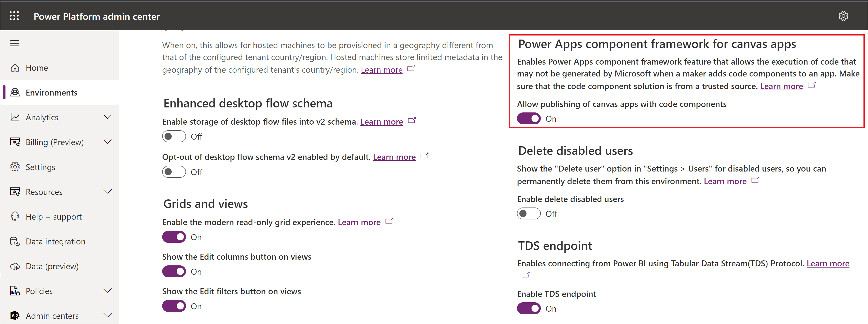Click the Home house icon
868x324 pixels.
coord(15,68)
